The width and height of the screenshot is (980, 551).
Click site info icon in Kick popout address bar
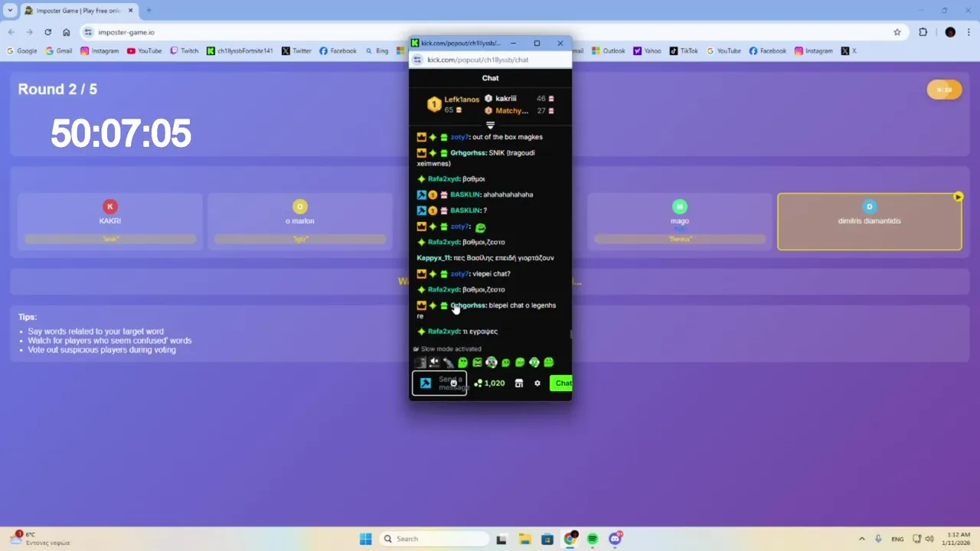[417, 60]
